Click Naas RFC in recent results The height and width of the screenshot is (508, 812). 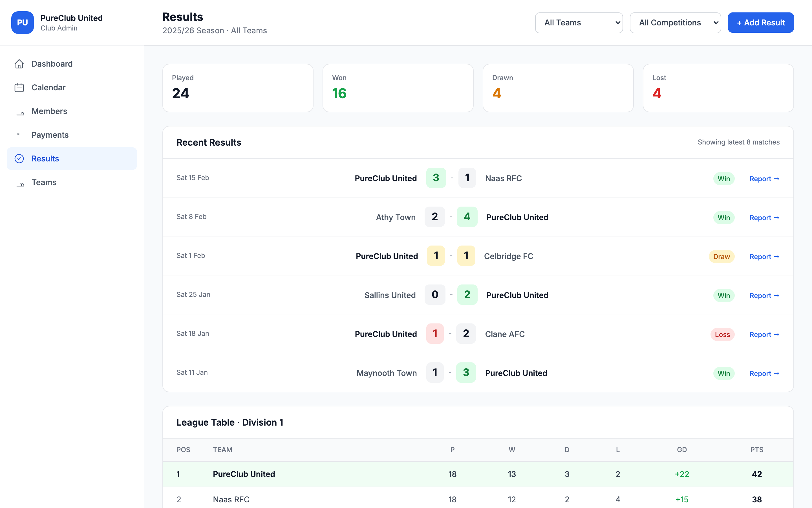click(503, 178)
